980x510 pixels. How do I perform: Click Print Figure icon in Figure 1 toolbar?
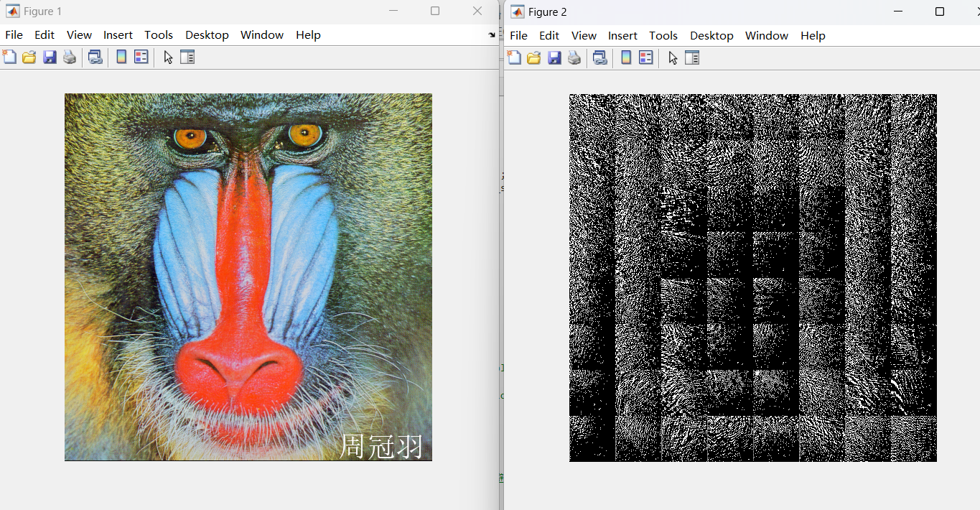pos(70,57)
